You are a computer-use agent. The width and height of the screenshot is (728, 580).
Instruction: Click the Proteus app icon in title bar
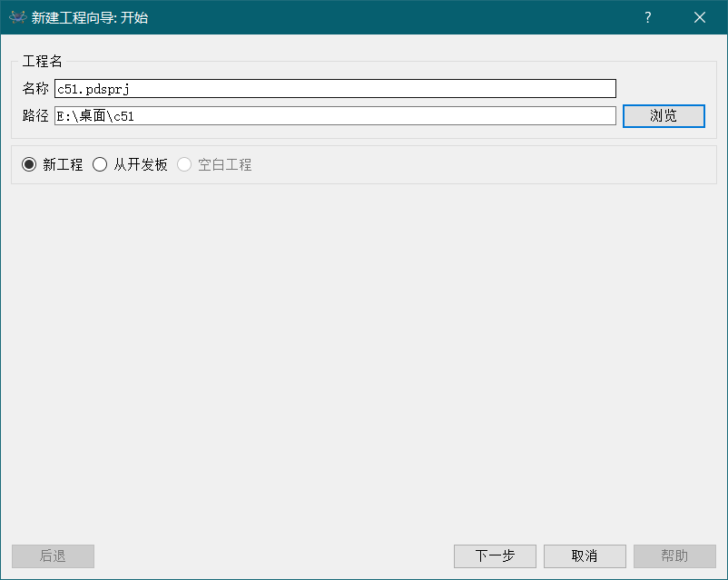(x=17, y=17)
